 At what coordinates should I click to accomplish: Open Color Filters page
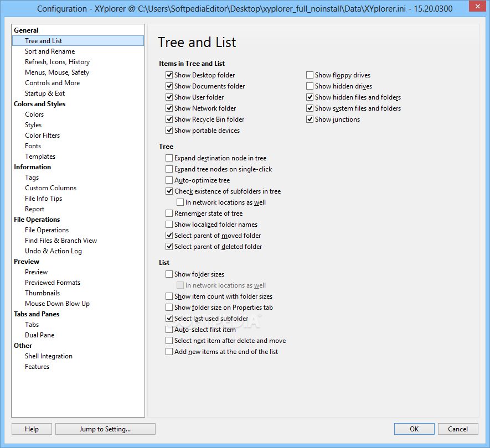pos(42,136)
